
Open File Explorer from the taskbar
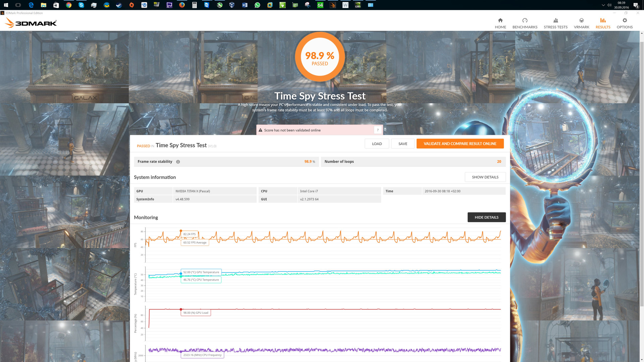[x=43, y=5]
